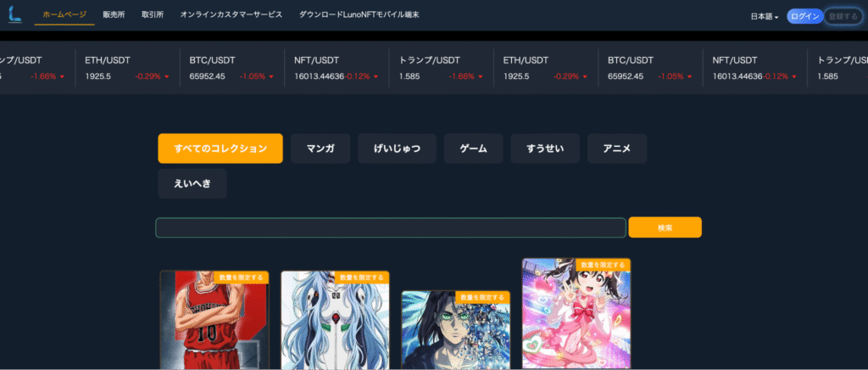868x370 pixels.
Task: Click red down arrow beside first NFT -0.12%
Action: [x=376, y=77]
